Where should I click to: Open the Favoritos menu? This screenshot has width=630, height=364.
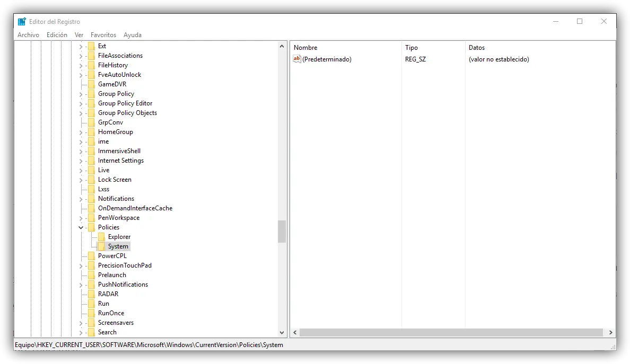coord(103,35)
